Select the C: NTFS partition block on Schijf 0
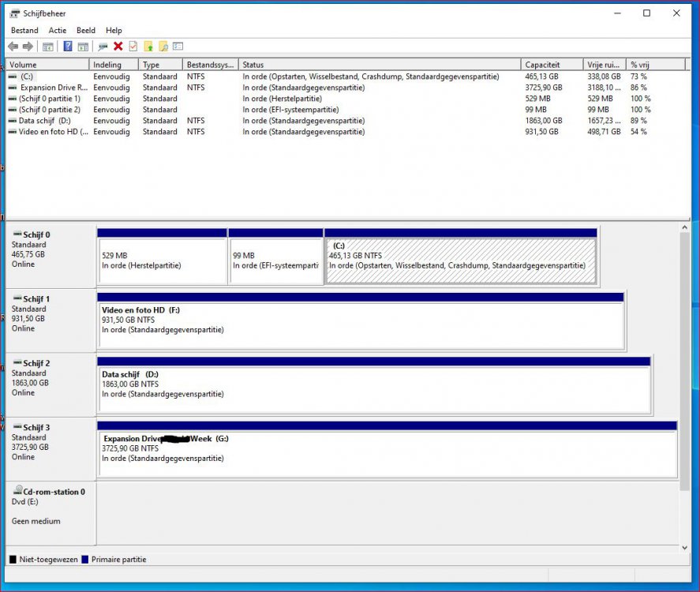The height and width of the screenshot is (592, 700). [x=460, y=260]
